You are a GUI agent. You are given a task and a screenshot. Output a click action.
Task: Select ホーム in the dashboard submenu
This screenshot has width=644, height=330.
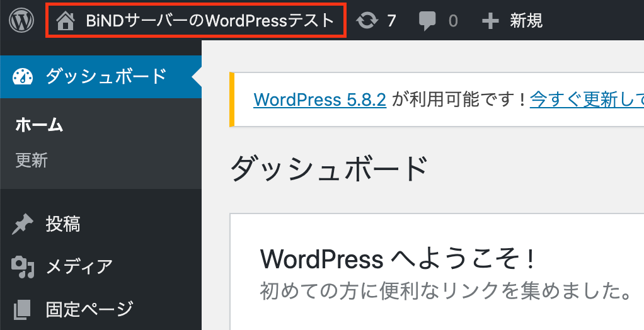pyautogui.click(x=39, y=125)
